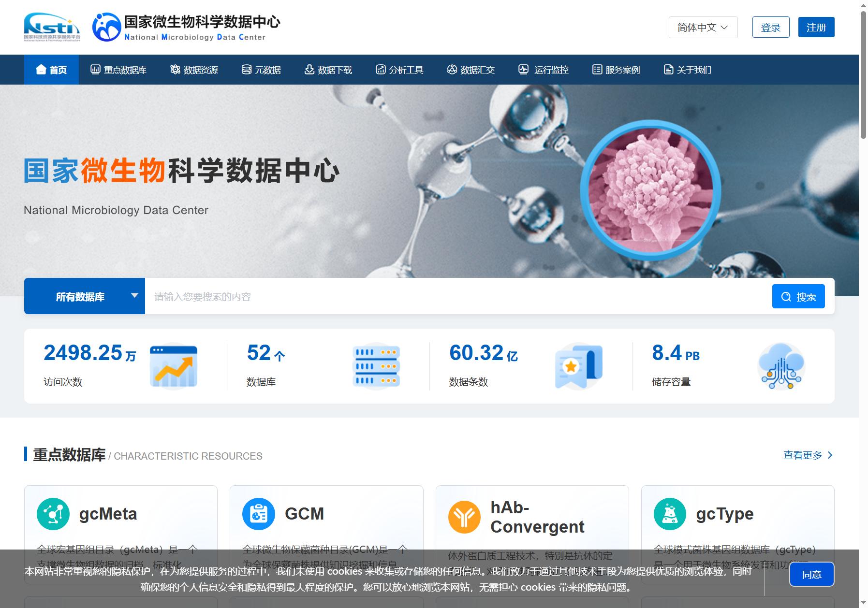Click the gcMeta teal network icon
The width and height of the screenshot is (868, 608).
[53, 514]
